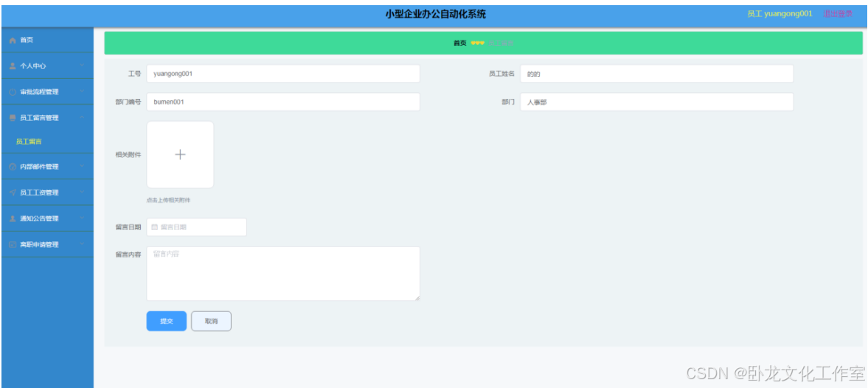Viewport: 868px width, 388px height.
Task: Focus the 部门 input field showing 人事部
Action: [657, 102]
